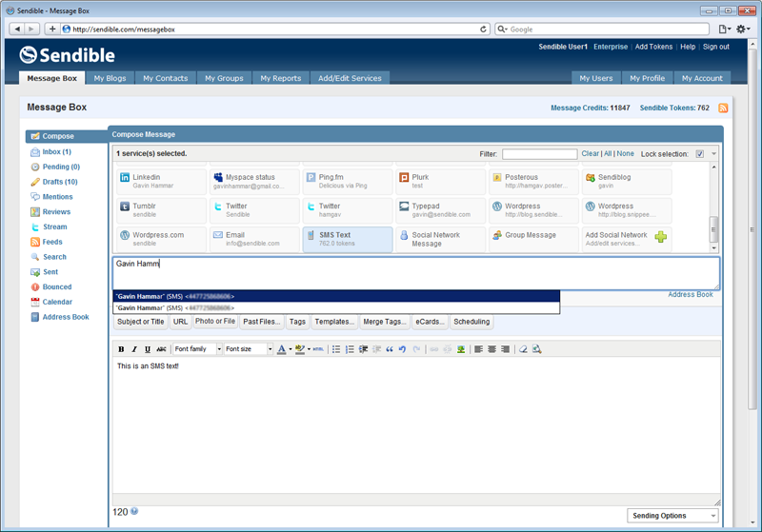762x532 pixels.
Task: Align text left
Action: click(x=479, y=349)
